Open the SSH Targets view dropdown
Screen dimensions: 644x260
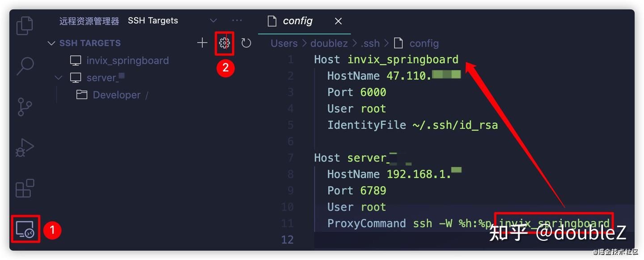click(213, 20)
